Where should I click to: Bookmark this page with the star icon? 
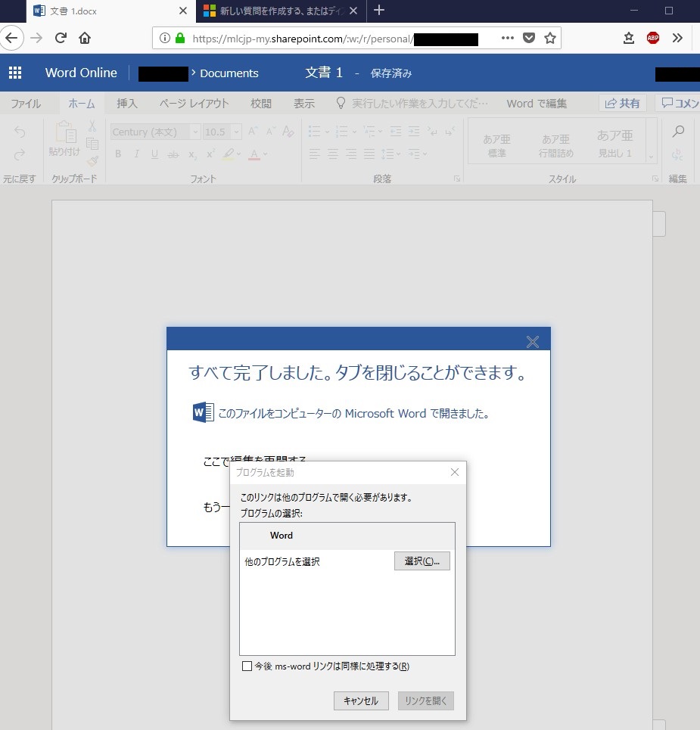tap(550, 38)
